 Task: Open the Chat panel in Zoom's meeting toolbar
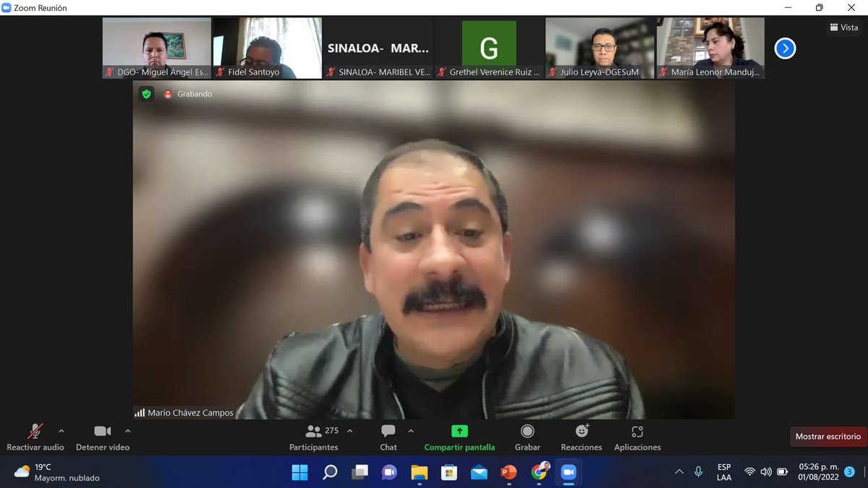click(388, 437)
